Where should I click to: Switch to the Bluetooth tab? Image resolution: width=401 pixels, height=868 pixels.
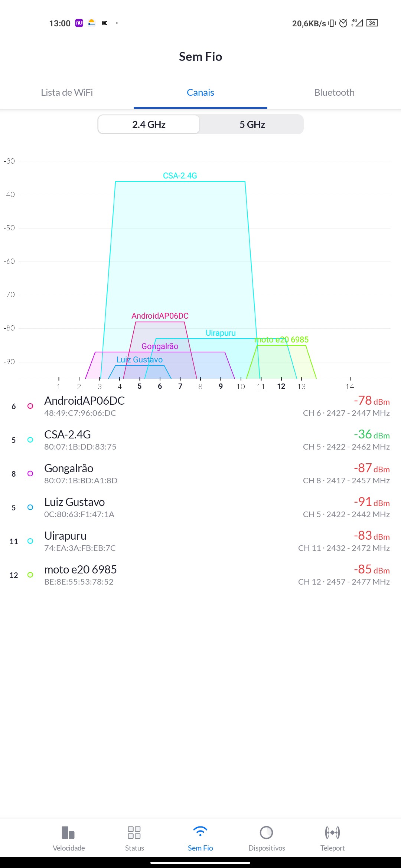(334, 92)
